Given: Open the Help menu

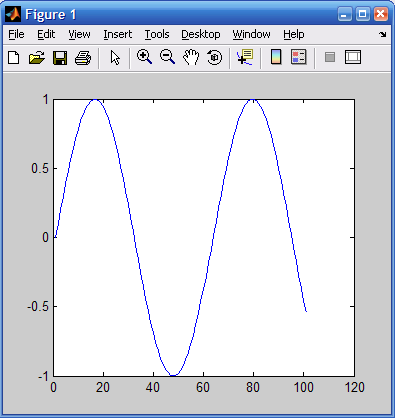Looking at the screenshot, I should tap(294, 34).
